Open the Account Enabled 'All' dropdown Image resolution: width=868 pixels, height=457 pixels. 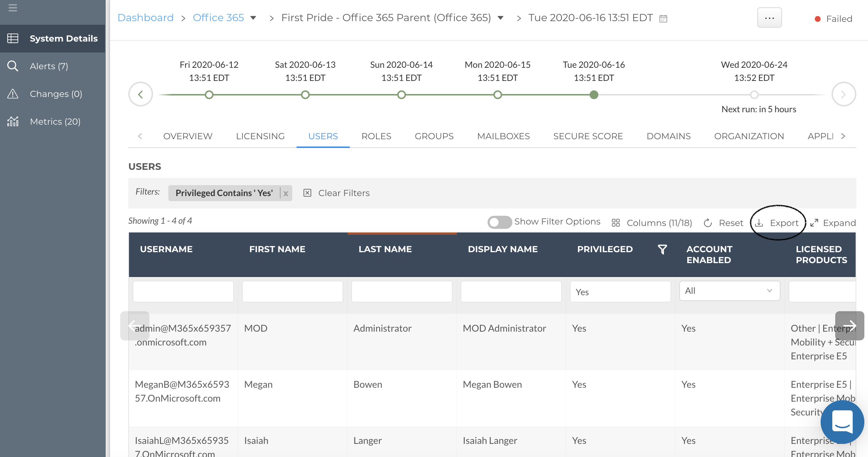[x=730, y=290]
